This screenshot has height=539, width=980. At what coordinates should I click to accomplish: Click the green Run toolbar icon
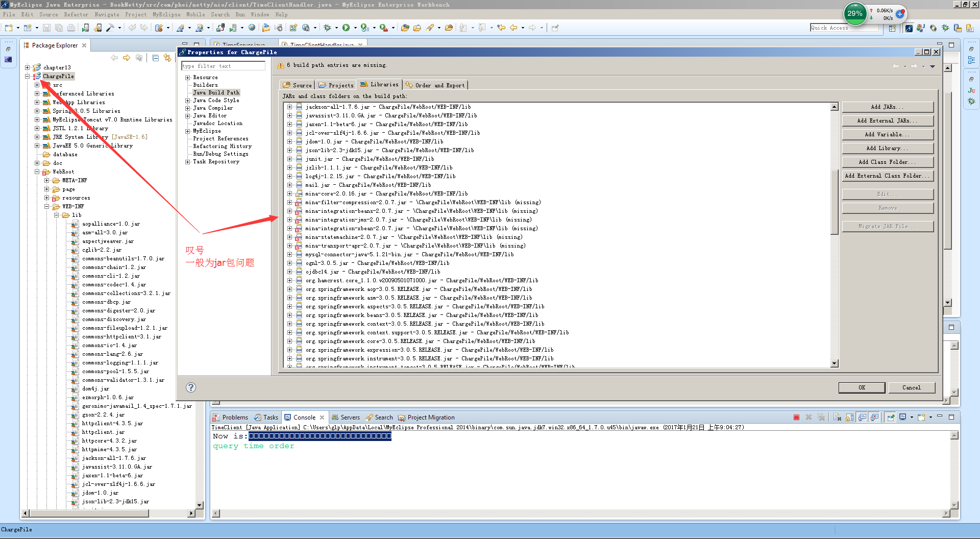click(x=346, y=28)
